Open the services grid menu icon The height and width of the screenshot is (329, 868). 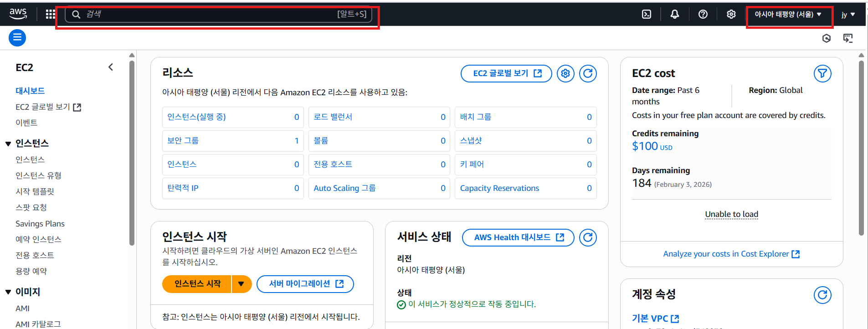pyautogui.click(x=51, y=14)
